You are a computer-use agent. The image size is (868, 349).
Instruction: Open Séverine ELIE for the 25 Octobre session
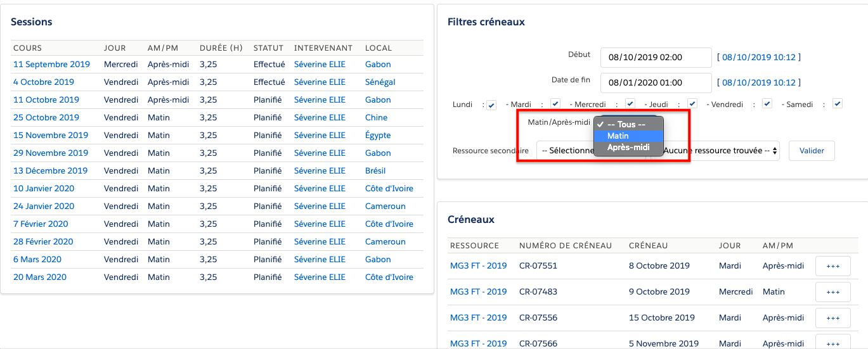(x=320, y=118)
